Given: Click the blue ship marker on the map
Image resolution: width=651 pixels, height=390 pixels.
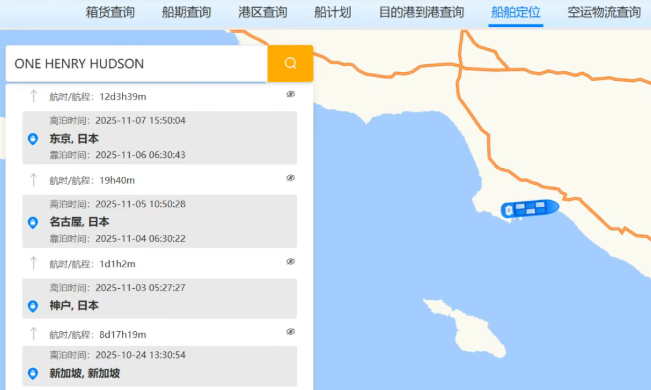Looking at the screenshot, I should [x=530, y=208].
